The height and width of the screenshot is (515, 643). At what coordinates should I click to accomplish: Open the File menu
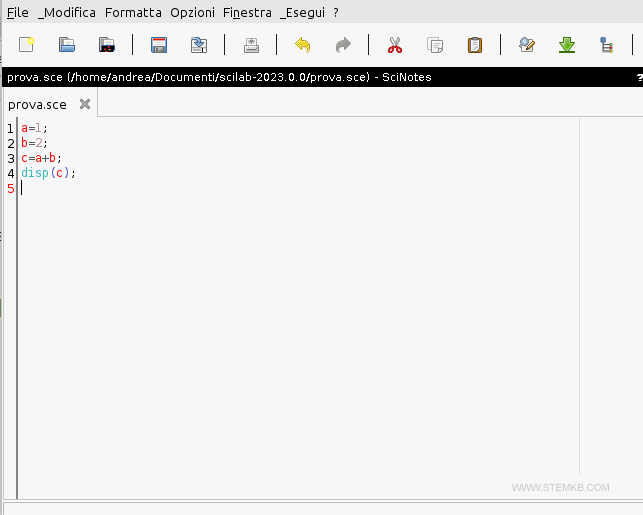(x=18, y=13)
